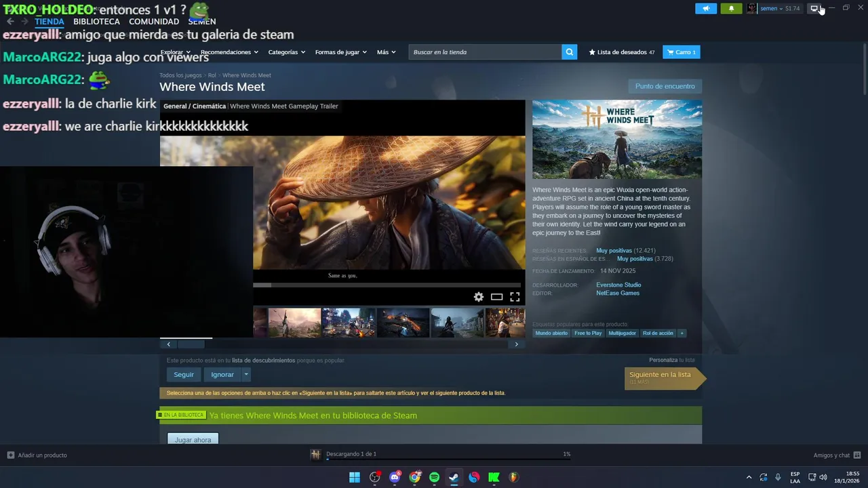Viewport: 868px width, 488px height.
Task: Open Windows Start menu
Action: (355, 477)
